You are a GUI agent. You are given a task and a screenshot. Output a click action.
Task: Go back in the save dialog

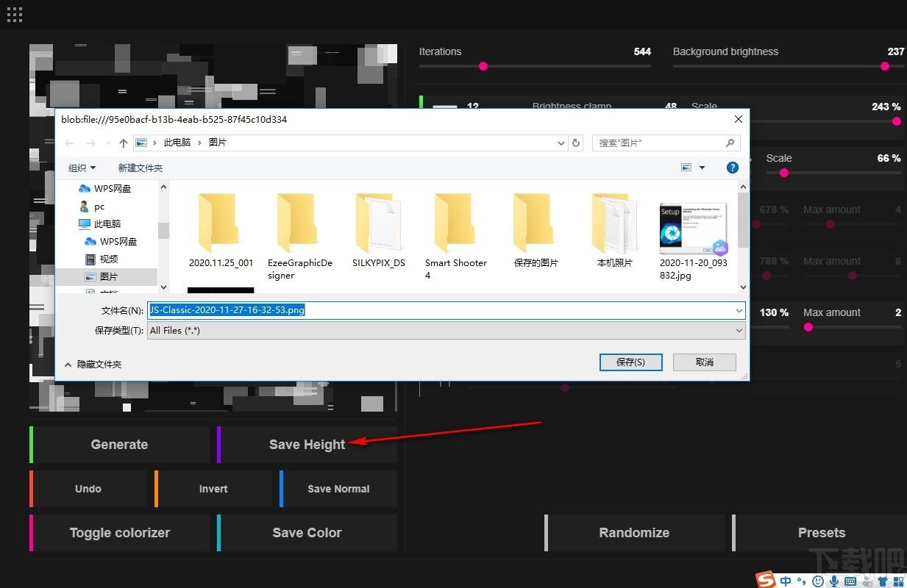coord(70,143)
